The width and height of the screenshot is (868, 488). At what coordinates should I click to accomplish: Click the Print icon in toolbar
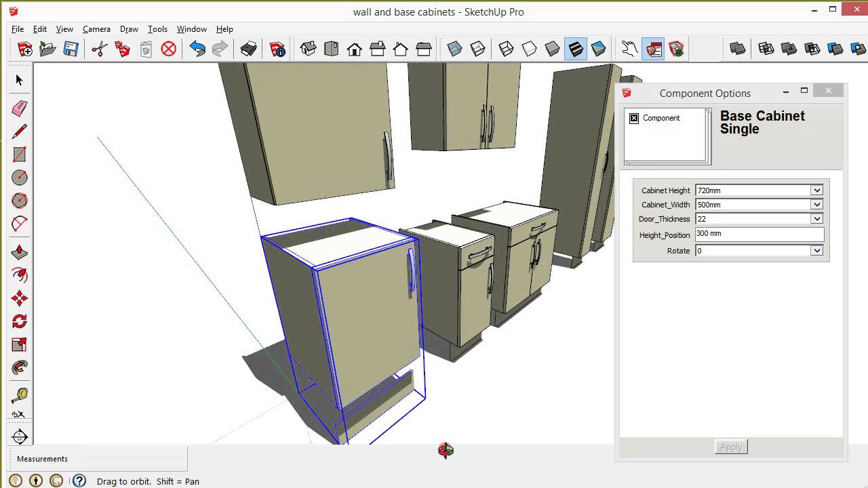coord(249,49)
